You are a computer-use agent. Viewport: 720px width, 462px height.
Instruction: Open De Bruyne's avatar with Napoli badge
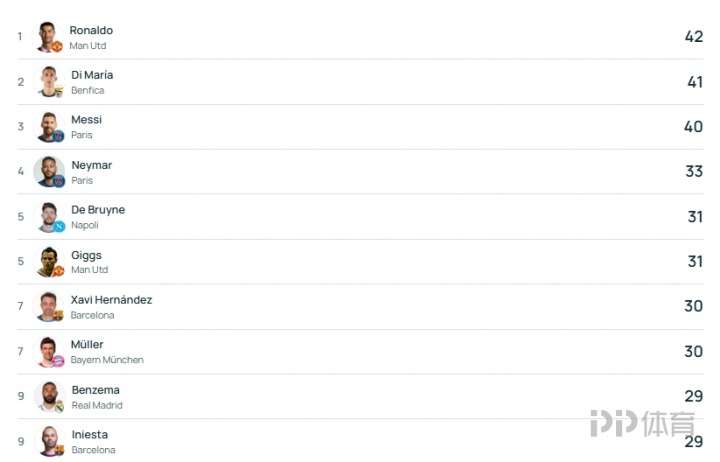click(49, 217)
